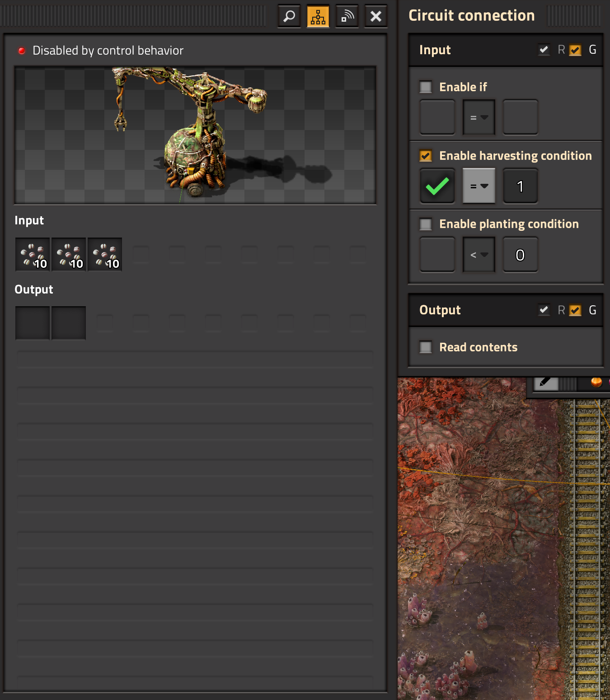
Task: Select the first seed input slot
Action: click(33, 255)
